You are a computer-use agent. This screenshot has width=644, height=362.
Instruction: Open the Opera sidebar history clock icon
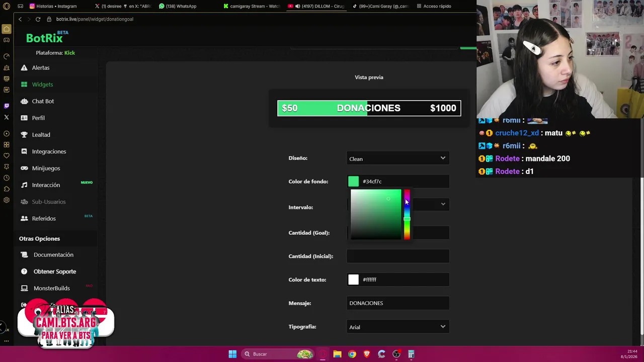7,178
